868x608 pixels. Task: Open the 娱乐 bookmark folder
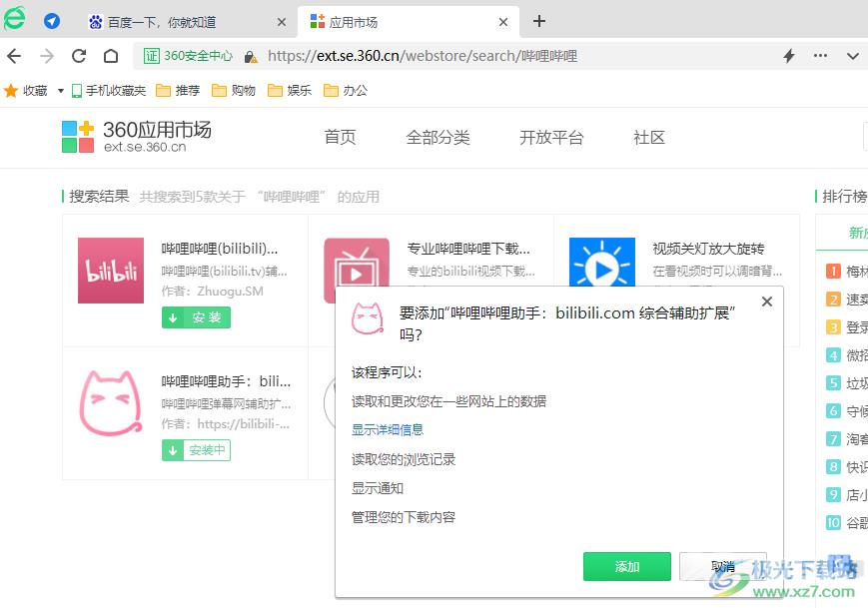pyautogui.click(x=290, y=90)
